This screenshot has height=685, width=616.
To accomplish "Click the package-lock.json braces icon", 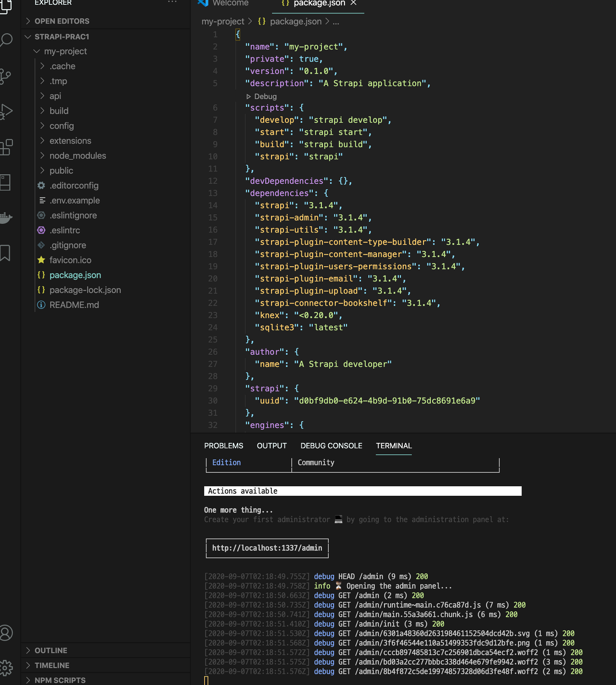I will click(x=41, y=290).
